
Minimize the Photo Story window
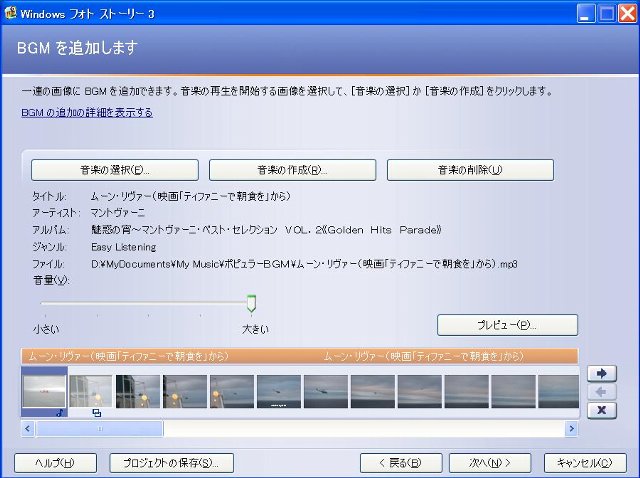point(586,13)
